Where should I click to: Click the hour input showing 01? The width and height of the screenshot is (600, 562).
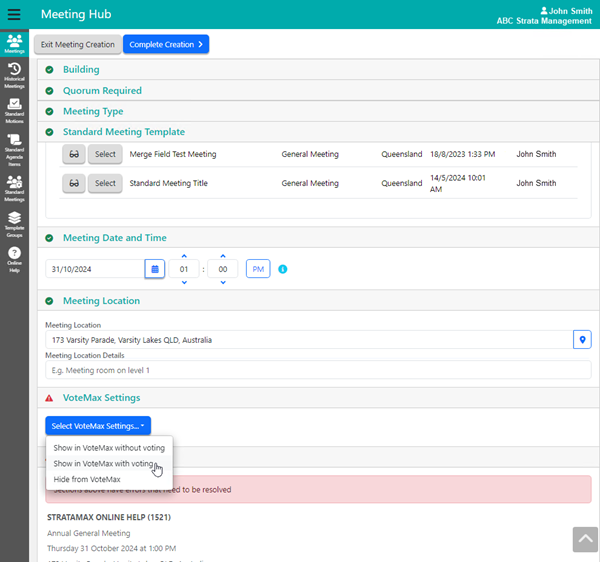tap(184, 269)
